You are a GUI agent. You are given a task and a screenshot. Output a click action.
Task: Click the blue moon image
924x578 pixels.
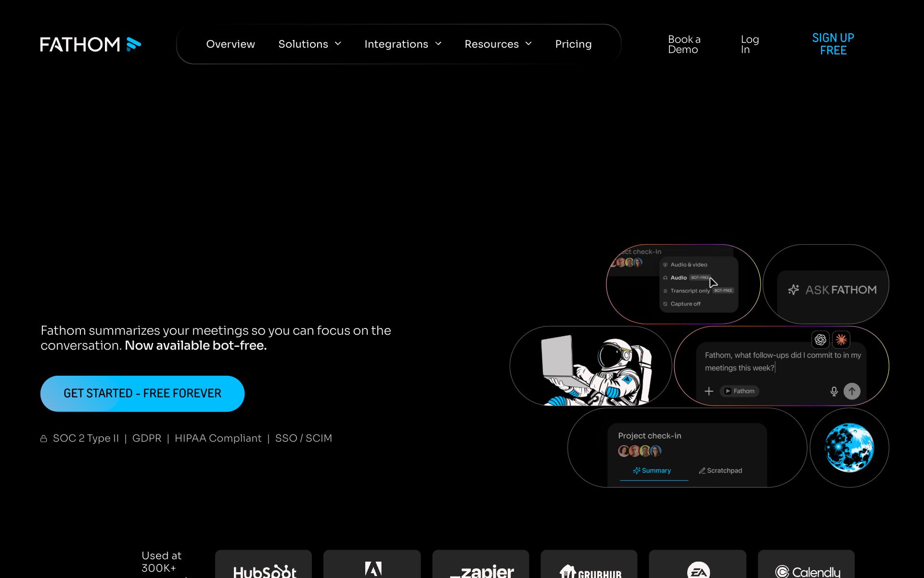[849, 447]
